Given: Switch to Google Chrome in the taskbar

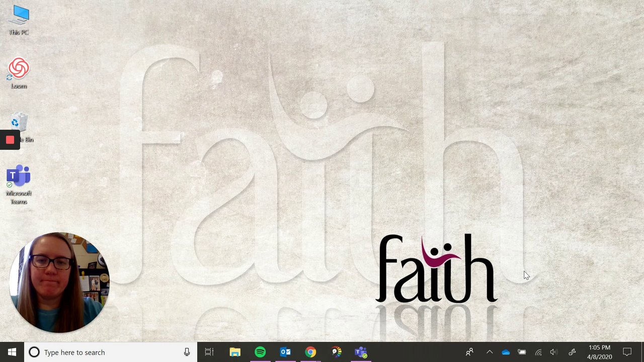Looking at the screenshot, I should (310, 352).
